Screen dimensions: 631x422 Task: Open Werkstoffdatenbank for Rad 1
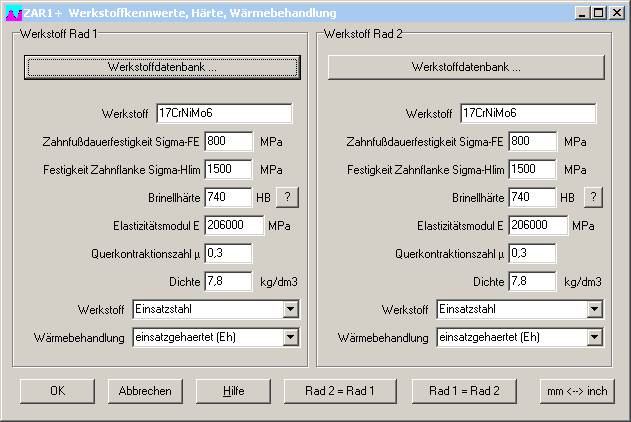[x=162, y=67]
